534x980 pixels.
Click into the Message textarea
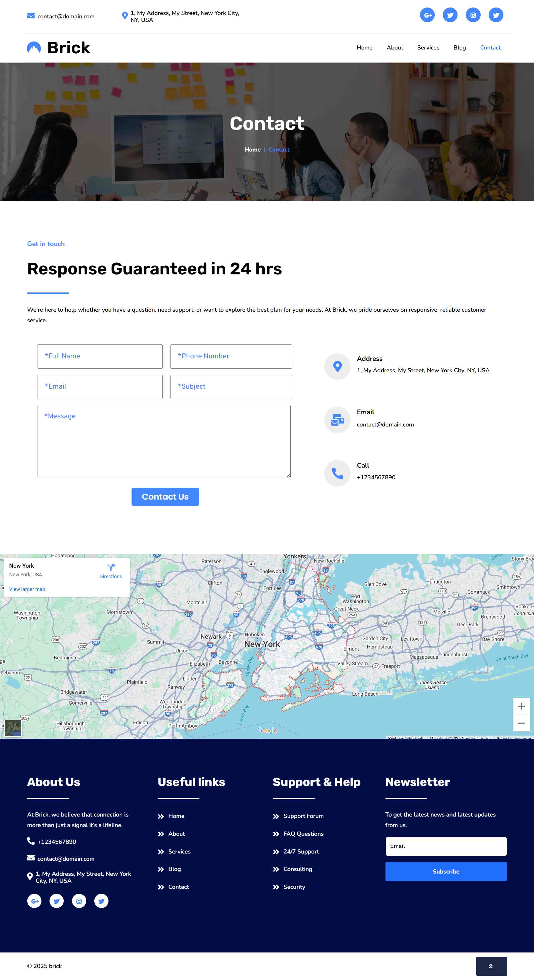(164, 441)
